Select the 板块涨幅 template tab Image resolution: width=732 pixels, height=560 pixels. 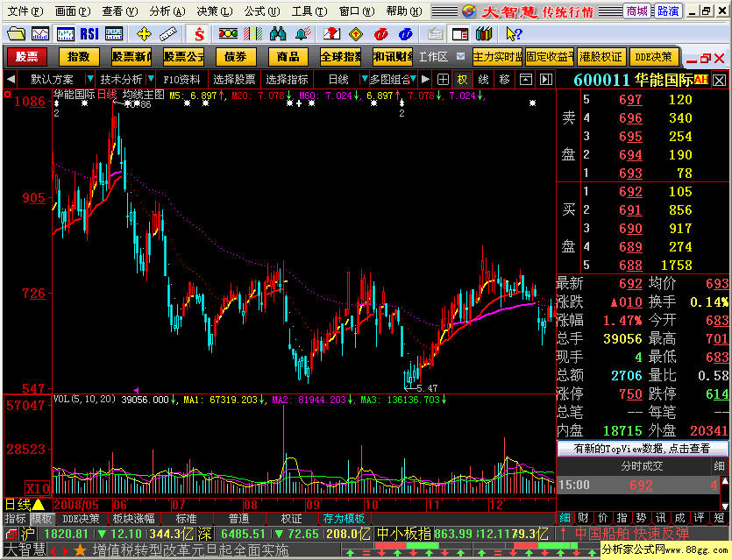click(133, 519)
